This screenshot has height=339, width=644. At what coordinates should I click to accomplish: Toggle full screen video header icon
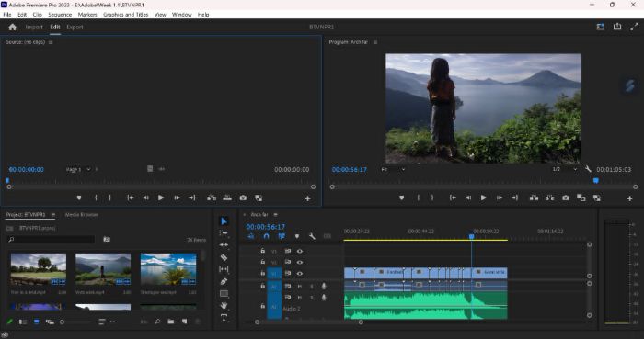(635, 27)
